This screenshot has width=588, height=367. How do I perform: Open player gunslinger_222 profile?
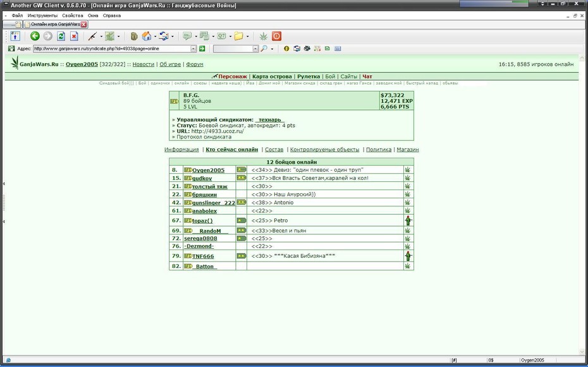(213, 203)
